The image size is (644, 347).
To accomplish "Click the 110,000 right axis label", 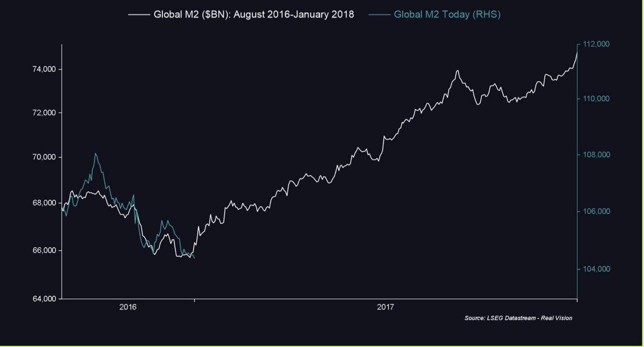I will (597, 99).
